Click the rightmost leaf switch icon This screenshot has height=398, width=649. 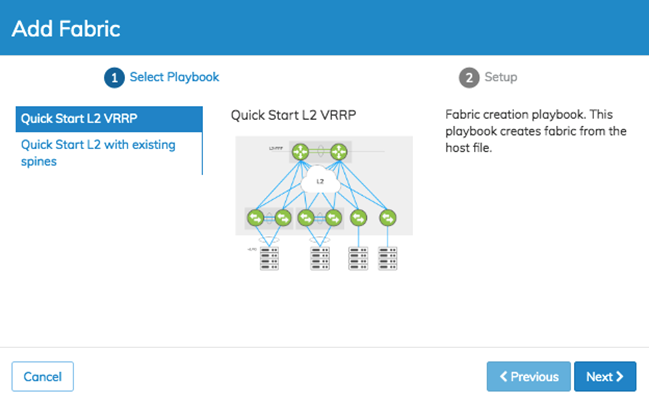(388, 218)
